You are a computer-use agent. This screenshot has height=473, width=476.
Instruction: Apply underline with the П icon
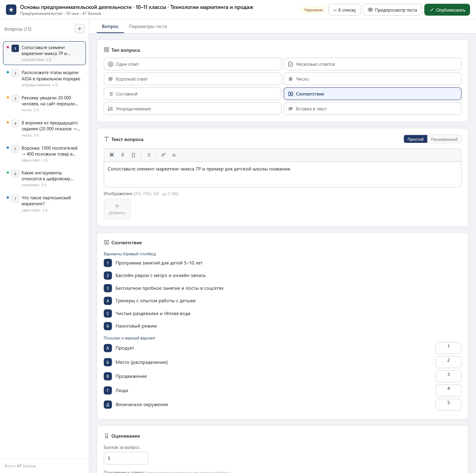[x=133, y=155]
